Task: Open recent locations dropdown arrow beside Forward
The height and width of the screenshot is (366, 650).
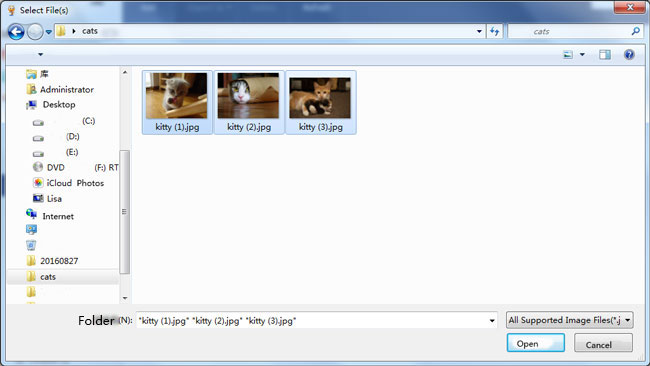Action: [x=49, y=32]
